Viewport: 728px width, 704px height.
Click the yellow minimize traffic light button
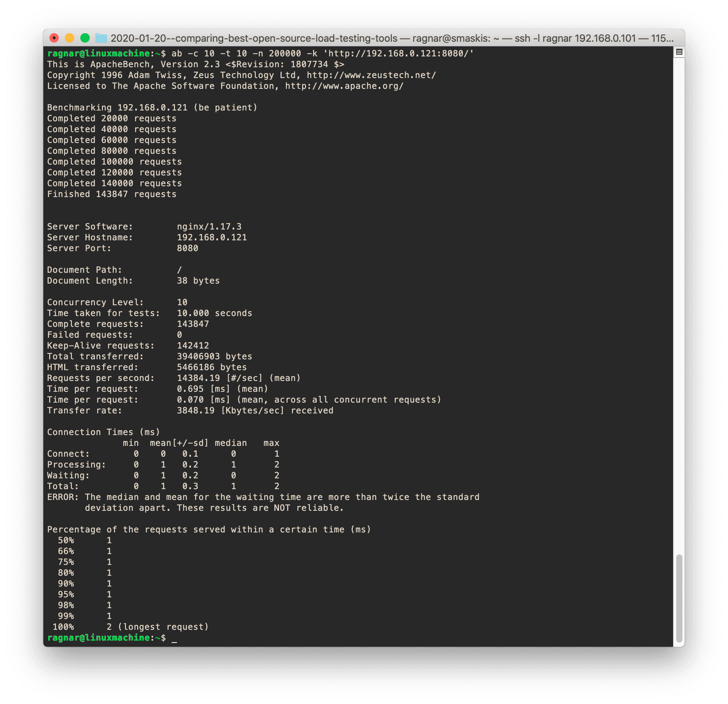click(x=70, y=38)
